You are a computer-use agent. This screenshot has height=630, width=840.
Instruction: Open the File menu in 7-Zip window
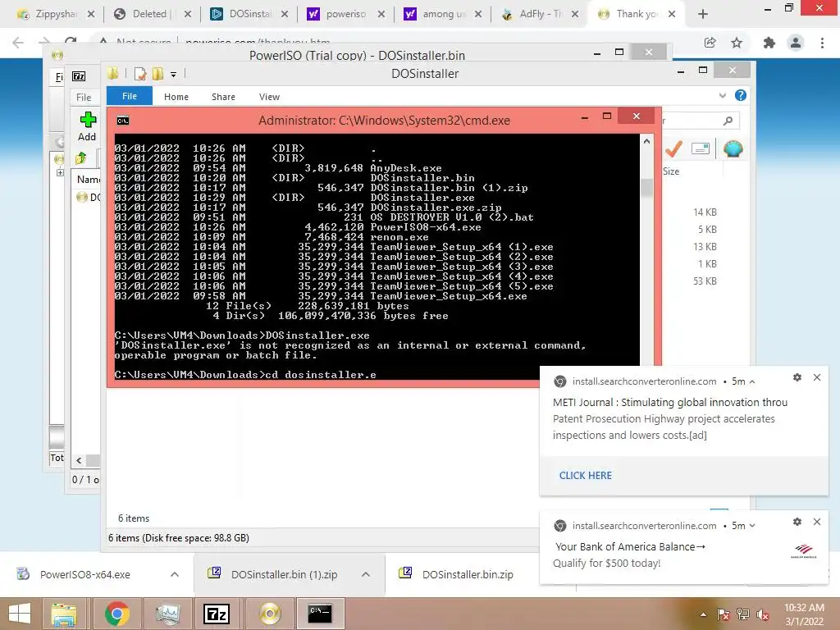tap(84, 97)
